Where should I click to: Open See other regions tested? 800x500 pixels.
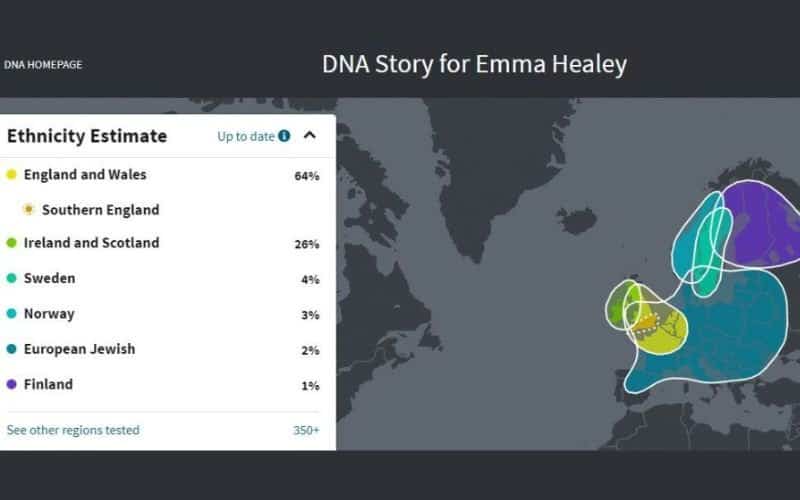(x=73, y=430)
